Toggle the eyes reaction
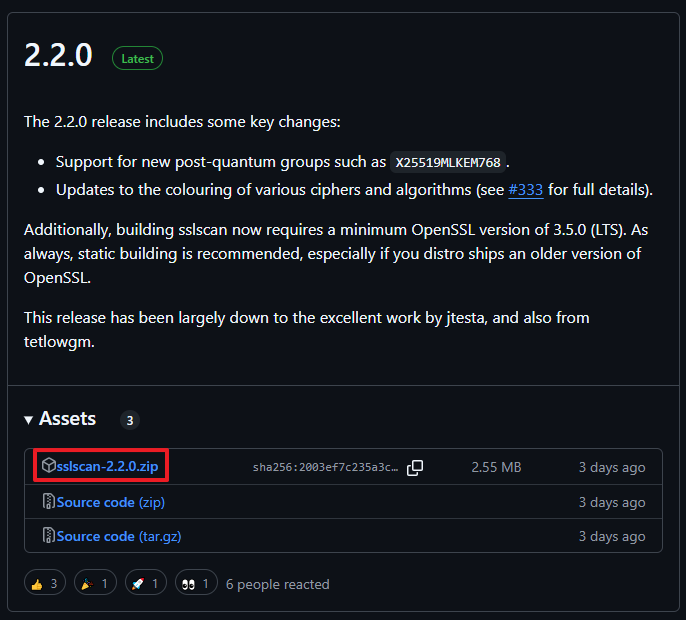This screenshot has width=686, height=620. point(196,582)
